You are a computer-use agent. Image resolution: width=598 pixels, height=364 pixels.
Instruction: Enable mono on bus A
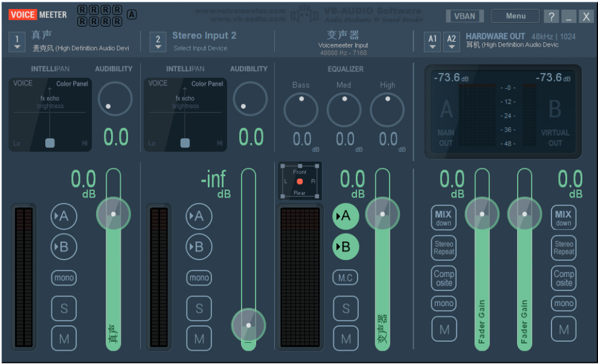pos(444,304)
